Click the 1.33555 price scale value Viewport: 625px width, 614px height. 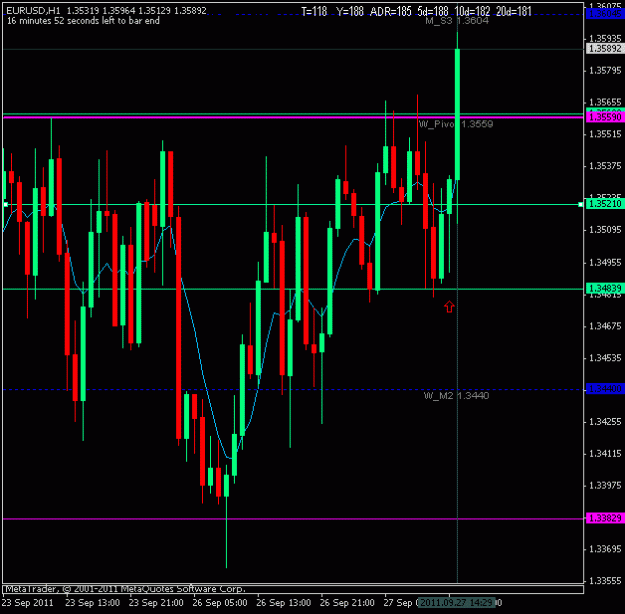tap(605, 581)
